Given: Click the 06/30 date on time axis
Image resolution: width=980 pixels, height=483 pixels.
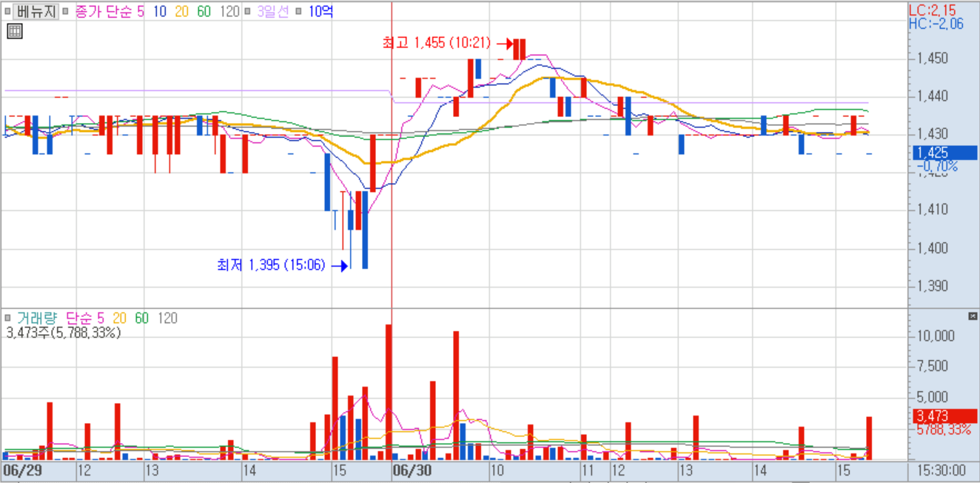Looking at the screenshot, I should click(412, 471).
